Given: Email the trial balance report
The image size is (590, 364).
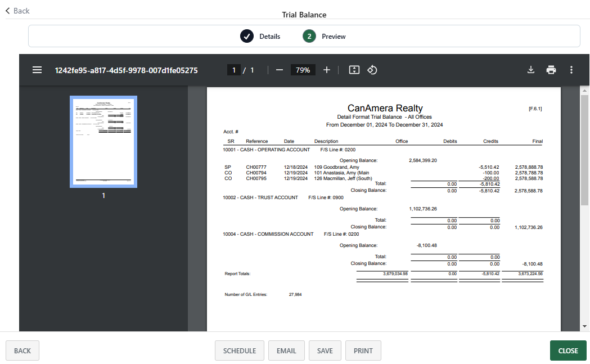Looking at the screenshot, I should click(x=286, y=350).
